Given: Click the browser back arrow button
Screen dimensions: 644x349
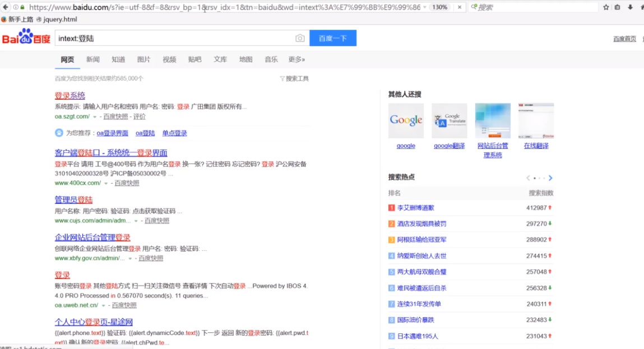Looking at the screenshot, I should coord(6,7).
